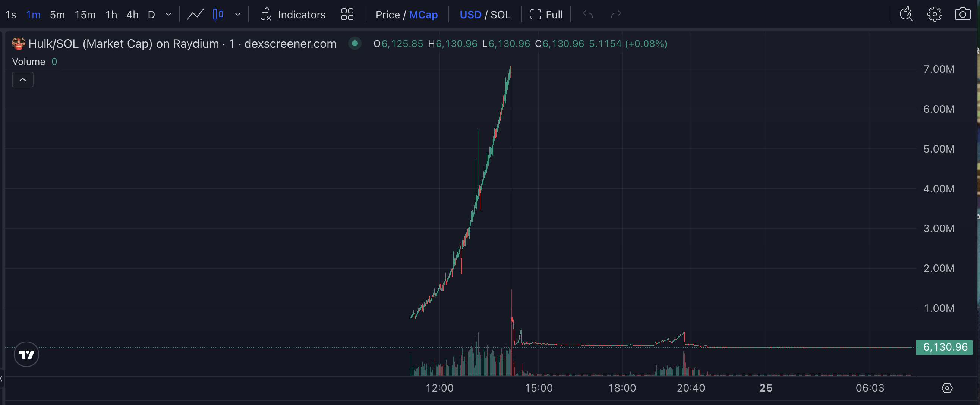Collapse the indicator legend chevron

(x=23, y=79)
